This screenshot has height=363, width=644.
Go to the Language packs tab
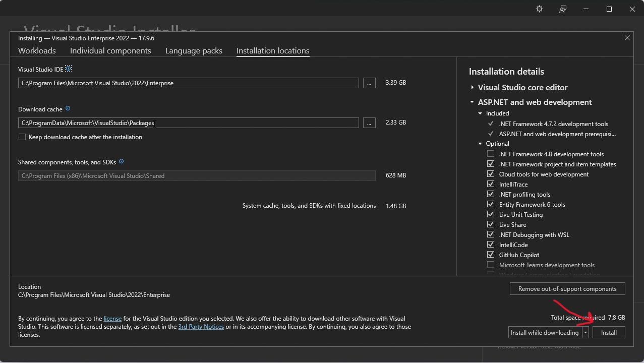coord(194,51)
